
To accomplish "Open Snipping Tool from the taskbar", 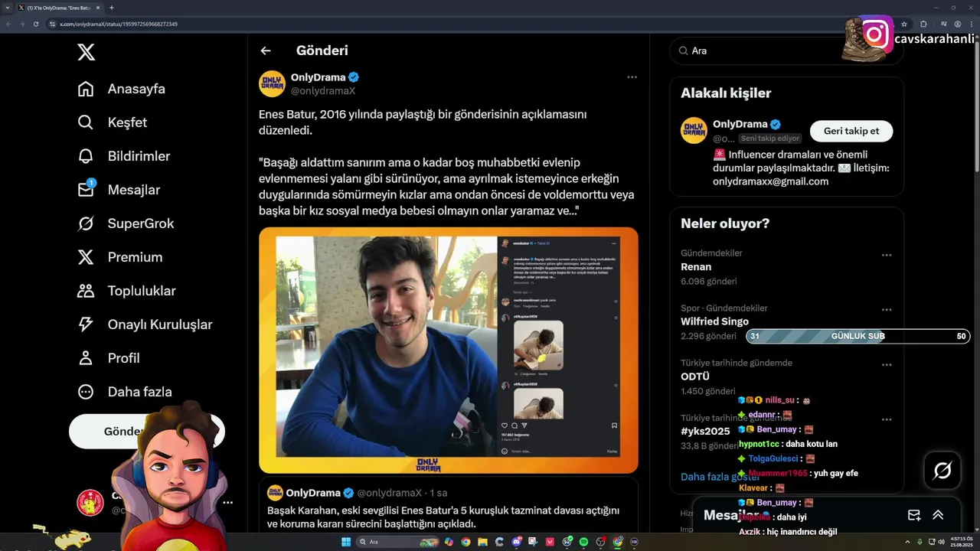I will pos(533,542).
